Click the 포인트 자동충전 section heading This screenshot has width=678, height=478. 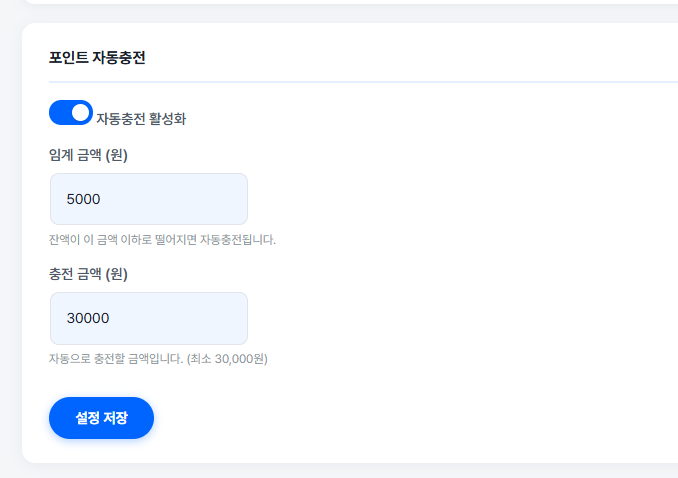97,58
